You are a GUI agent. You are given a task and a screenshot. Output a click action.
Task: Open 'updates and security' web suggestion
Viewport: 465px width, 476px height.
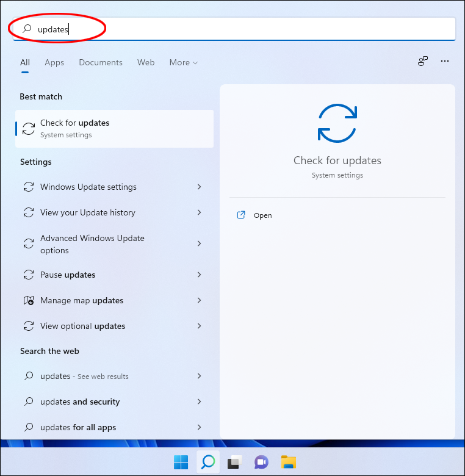tap(115, 402)
